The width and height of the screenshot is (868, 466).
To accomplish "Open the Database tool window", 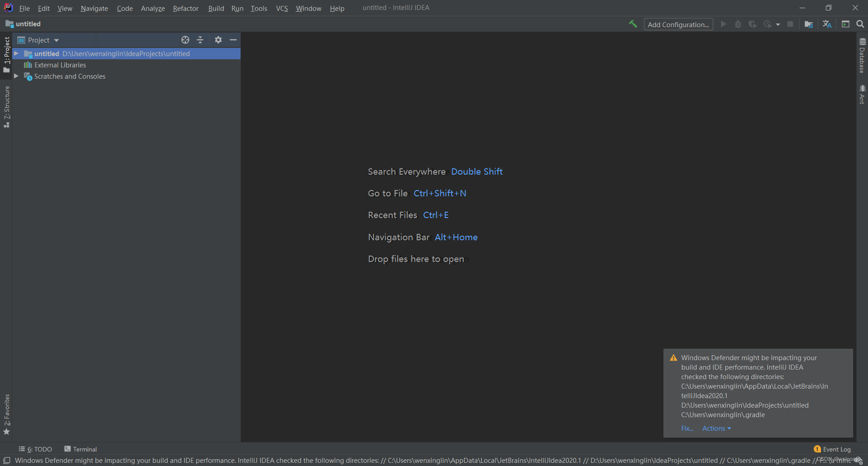I will point(862,55).
